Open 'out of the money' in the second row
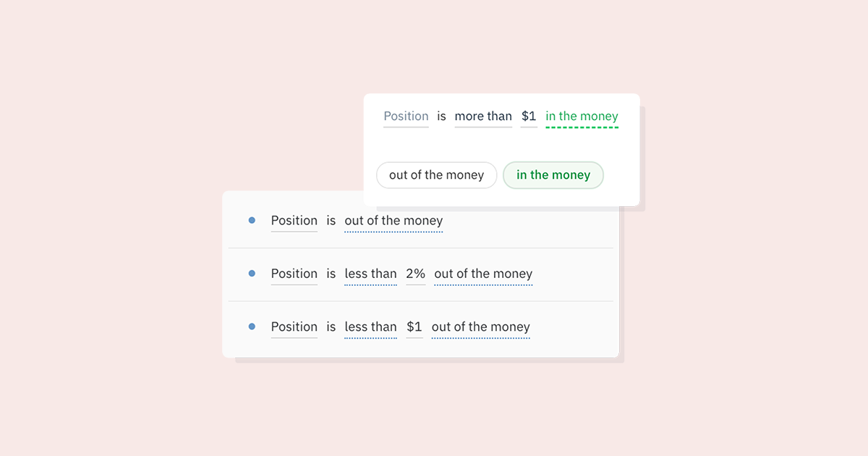 click(x=483, y=274)
